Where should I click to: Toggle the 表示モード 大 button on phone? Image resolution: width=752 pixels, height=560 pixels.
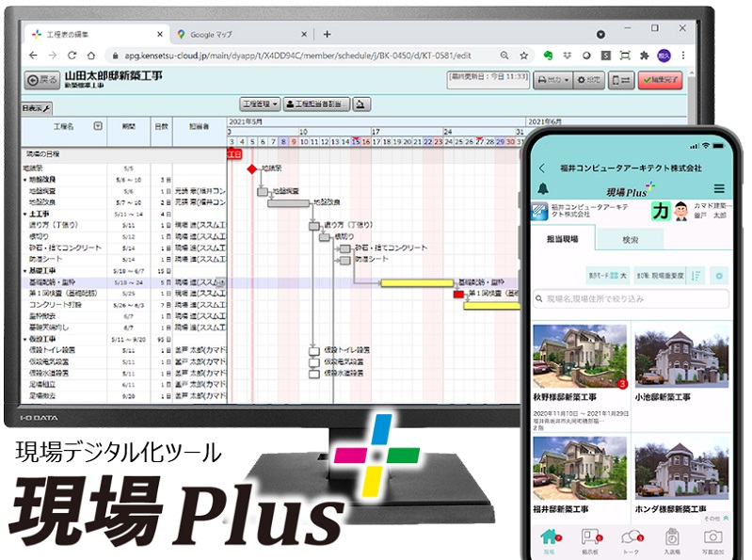pyautogui.click(x=608, y=276)
